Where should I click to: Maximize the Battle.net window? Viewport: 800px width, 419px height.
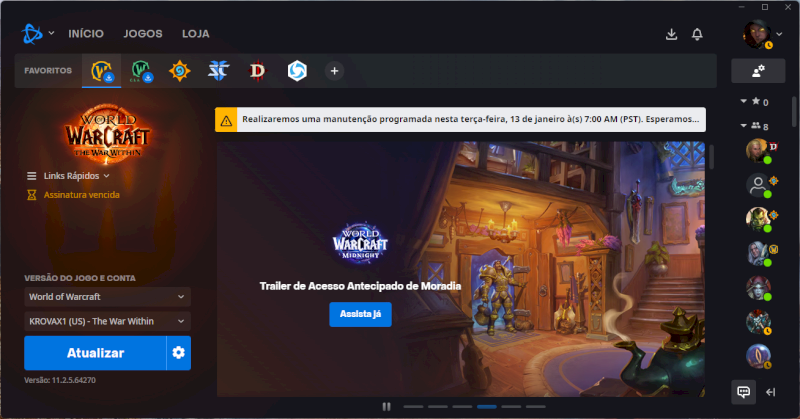coord(765,7)
